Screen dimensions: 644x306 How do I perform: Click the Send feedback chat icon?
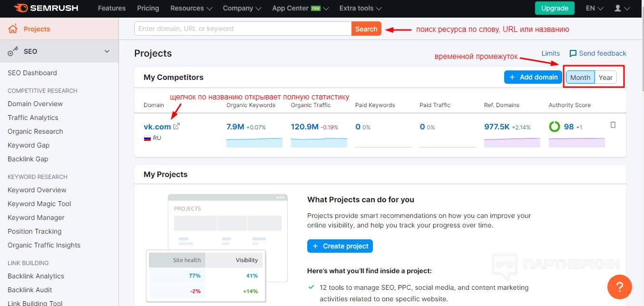573,53
